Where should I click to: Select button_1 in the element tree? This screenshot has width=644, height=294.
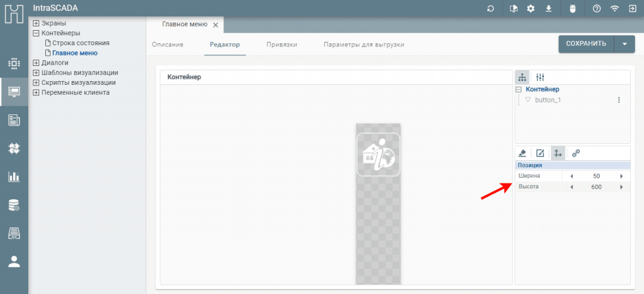click(x=548, y=100)
